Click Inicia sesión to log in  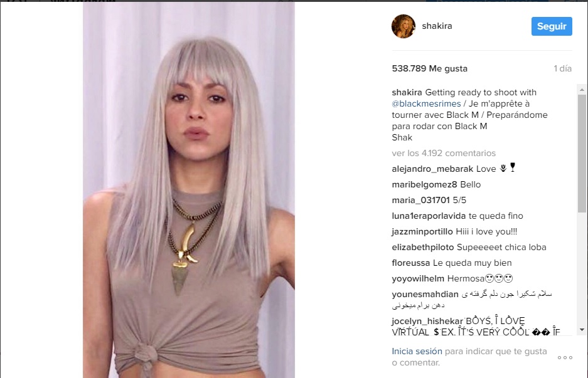pos(417,352)
